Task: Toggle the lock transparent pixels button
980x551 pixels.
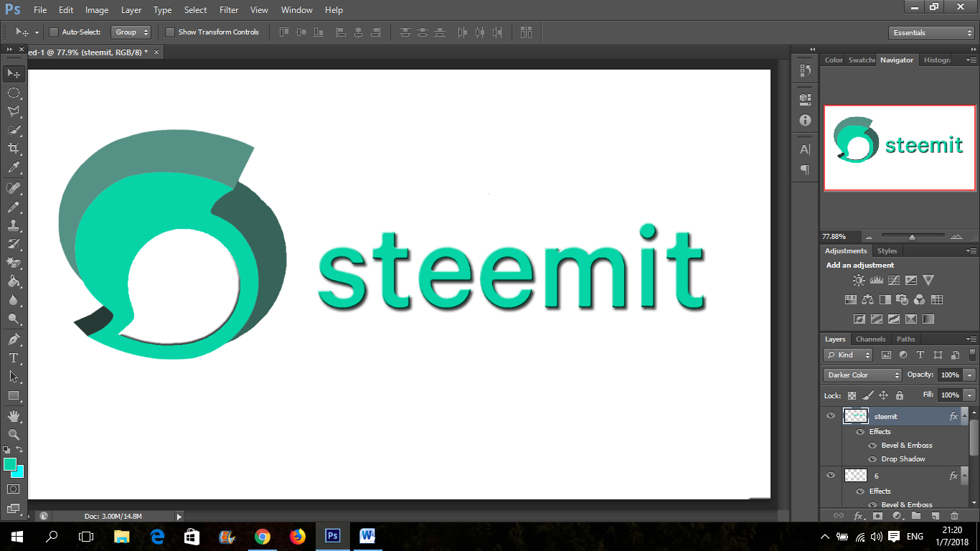Action: pos(852,395)
